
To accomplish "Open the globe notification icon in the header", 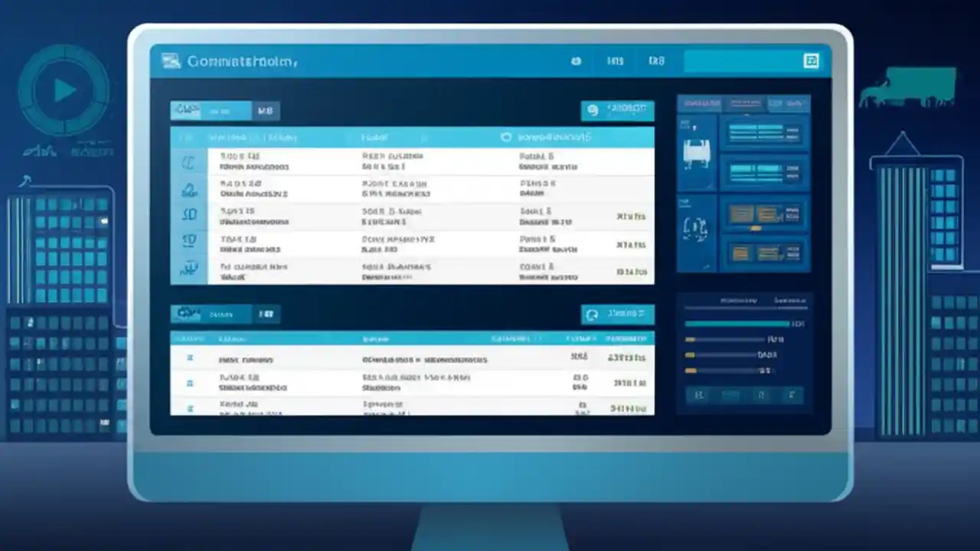I will [x=577, y=61].
